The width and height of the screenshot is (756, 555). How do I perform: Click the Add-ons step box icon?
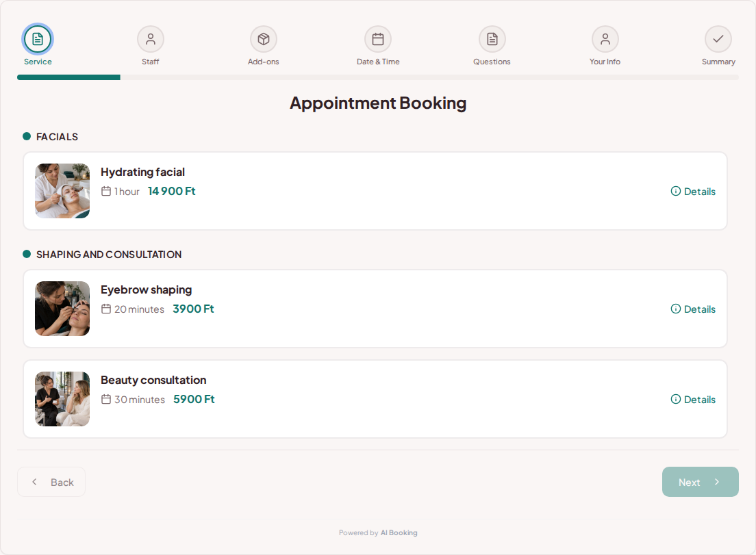263,39
